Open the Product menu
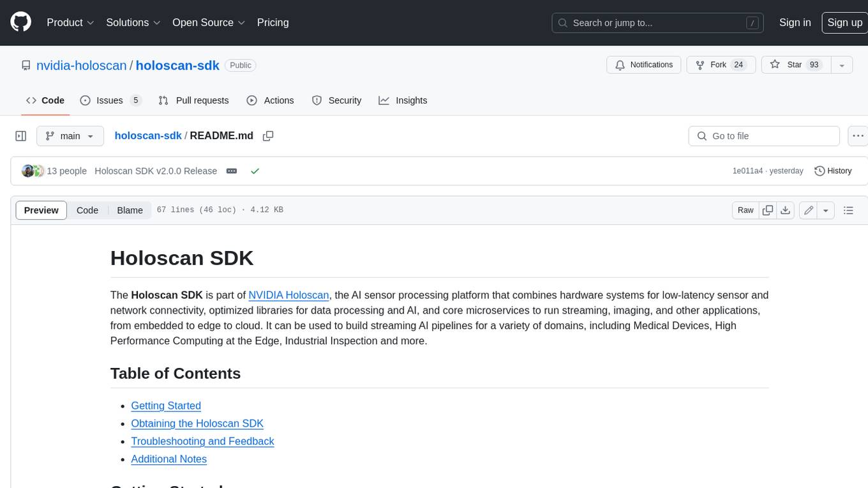Image resolution: width=868 pixels, height=488 pixels. pos(70,22)
